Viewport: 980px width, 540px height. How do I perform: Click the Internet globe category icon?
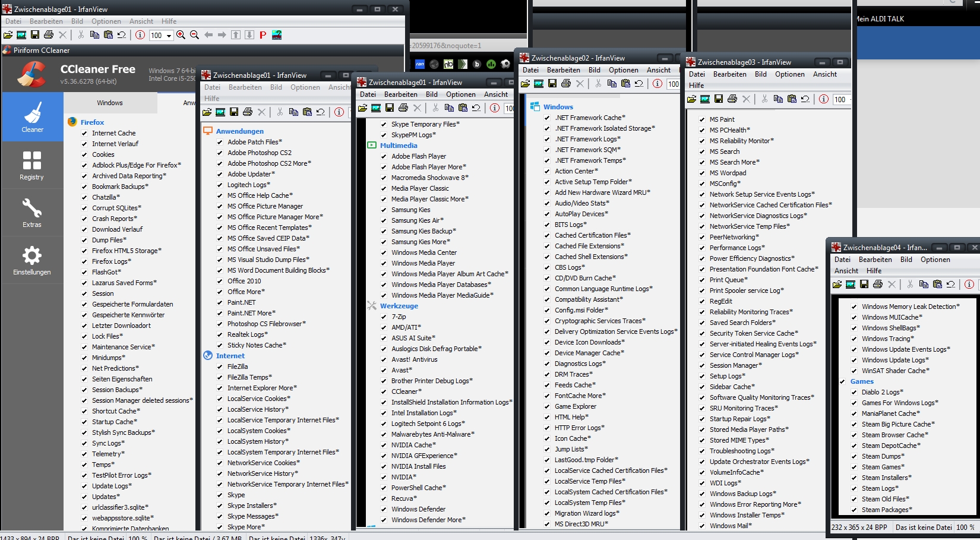tap(208, 356)
